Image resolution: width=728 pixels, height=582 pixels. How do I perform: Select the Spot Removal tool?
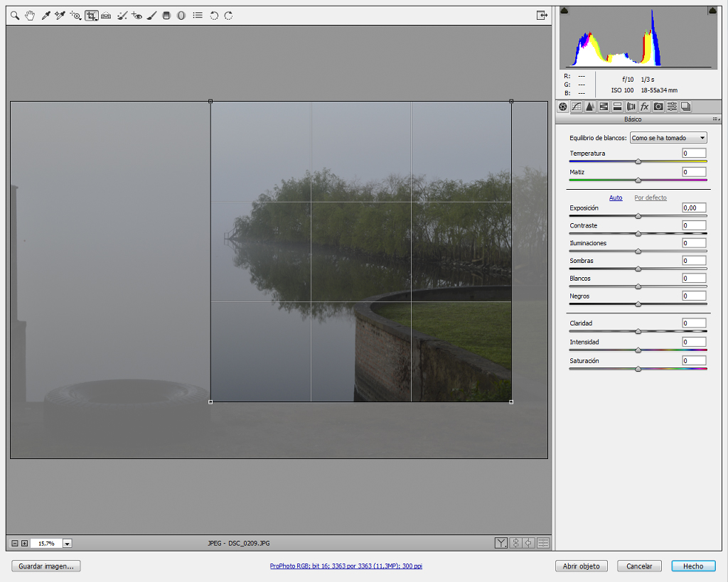coord(122,16)
